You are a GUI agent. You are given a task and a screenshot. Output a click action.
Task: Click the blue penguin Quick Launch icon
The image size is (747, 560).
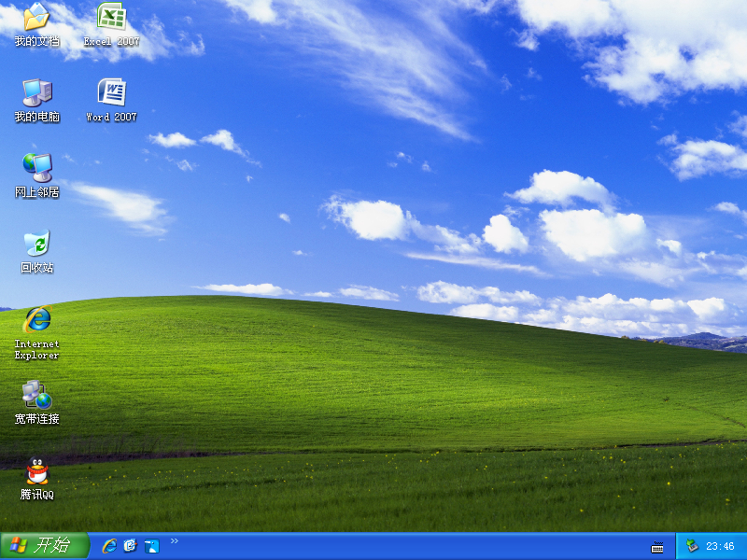coord(151,546)
